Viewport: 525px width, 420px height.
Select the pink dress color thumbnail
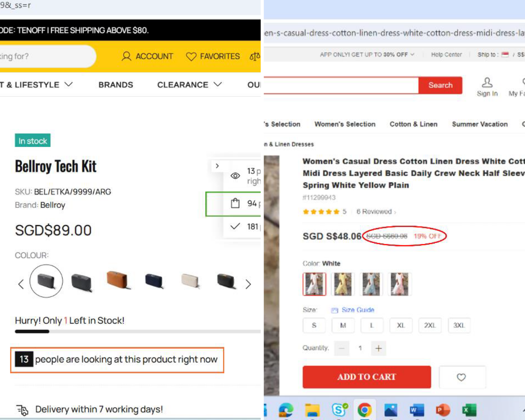coord(399,284)
